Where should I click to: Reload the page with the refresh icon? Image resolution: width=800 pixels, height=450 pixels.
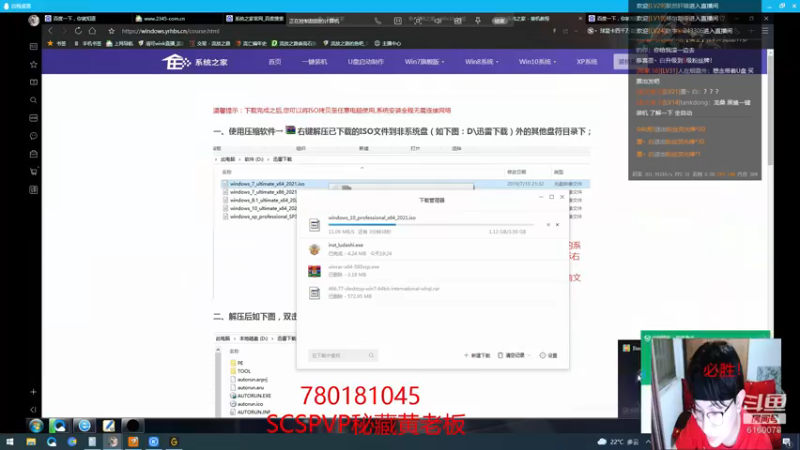[x=78, y=31]
